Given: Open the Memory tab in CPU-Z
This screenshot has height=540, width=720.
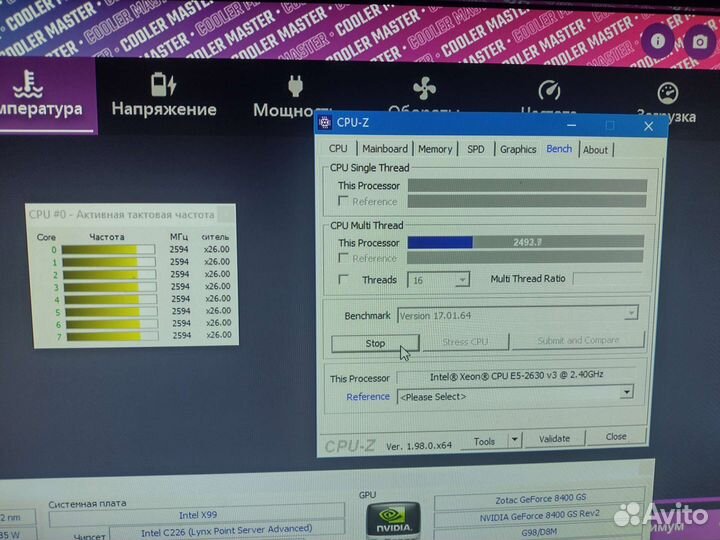Looking at the screenshot, I should (x=435, y=149).
